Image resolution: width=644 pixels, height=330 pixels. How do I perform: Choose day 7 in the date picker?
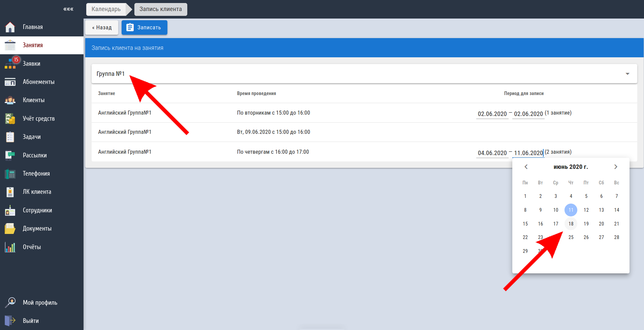pos(617,196)
